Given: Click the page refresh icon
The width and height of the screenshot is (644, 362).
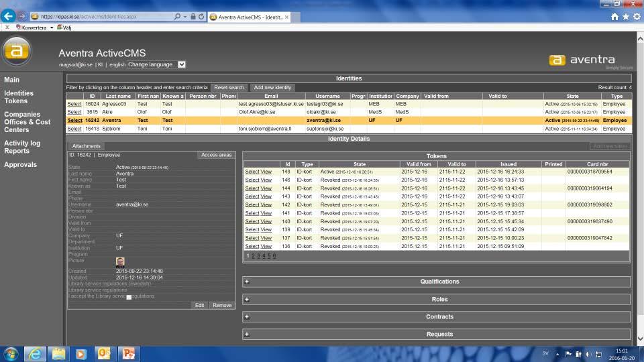Looking at the screenshot, I should click(x=201, y=17).
